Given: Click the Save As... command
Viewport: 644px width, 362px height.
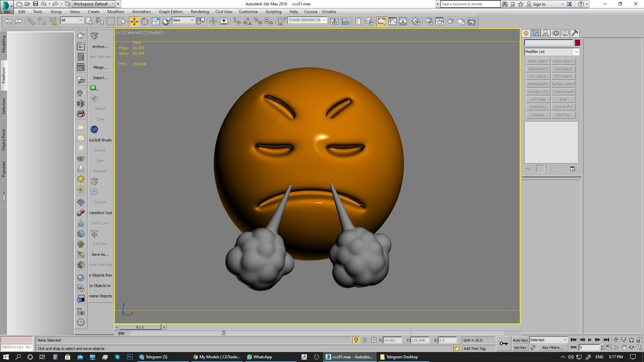Looking at the screenshot, I should point(100,254).
